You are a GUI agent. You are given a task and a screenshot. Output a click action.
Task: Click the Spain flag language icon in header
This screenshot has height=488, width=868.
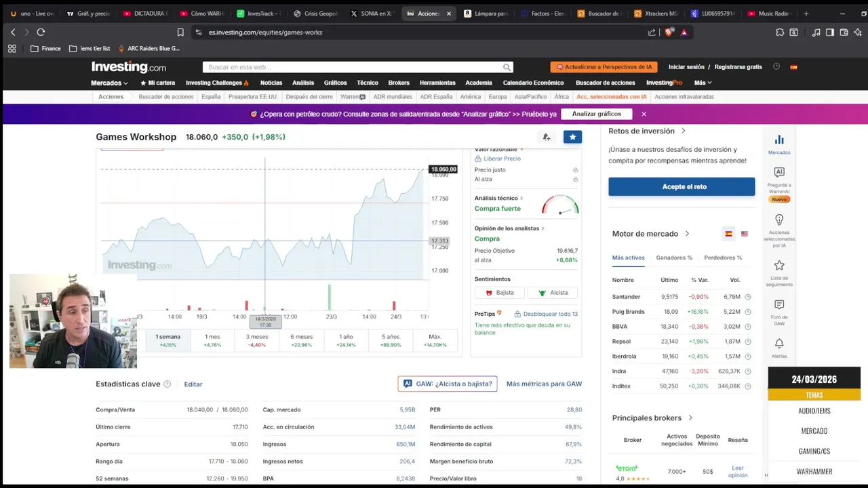click(x=793, y=67)
